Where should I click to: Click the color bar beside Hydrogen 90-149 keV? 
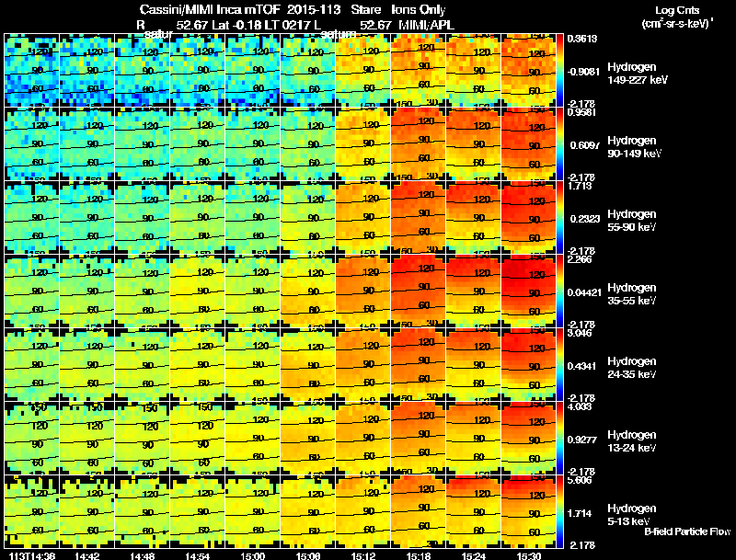tap(559, 144)
